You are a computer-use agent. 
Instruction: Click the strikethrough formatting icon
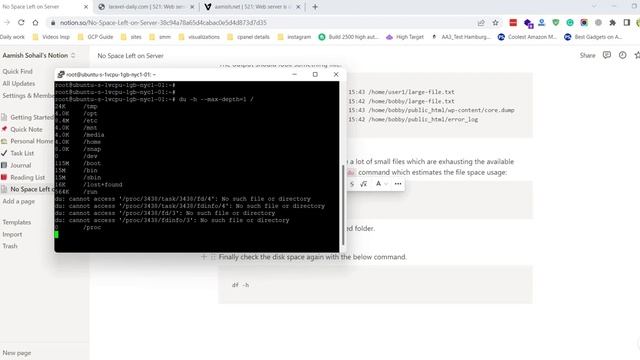coord(352,184)
